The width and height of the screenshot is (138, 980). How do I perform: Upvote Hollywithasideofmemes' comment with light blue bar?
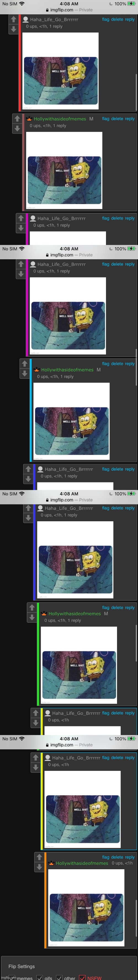pos(24,363)
